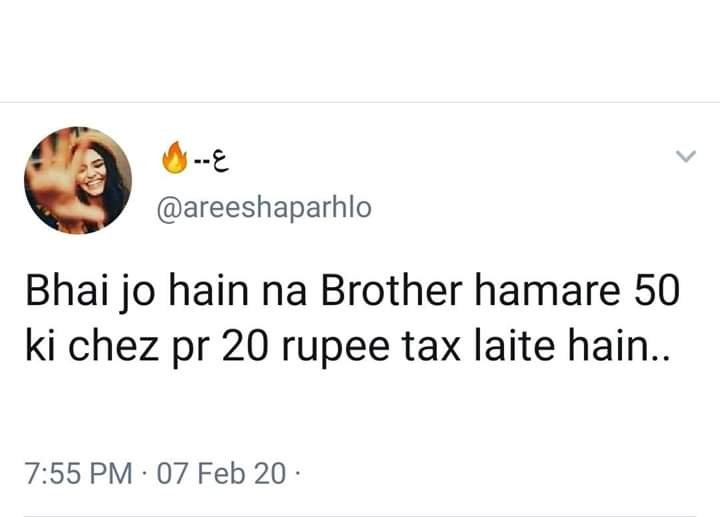Viewport: 720px width, 517px height.
Task: Click the 7:55 PM timestamp
Action: coord(79,473)
